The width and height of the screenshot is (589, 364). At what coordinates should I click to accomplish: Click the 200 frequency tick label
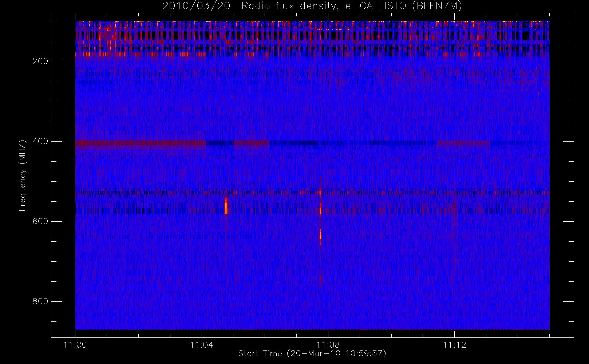pos(40,61)
